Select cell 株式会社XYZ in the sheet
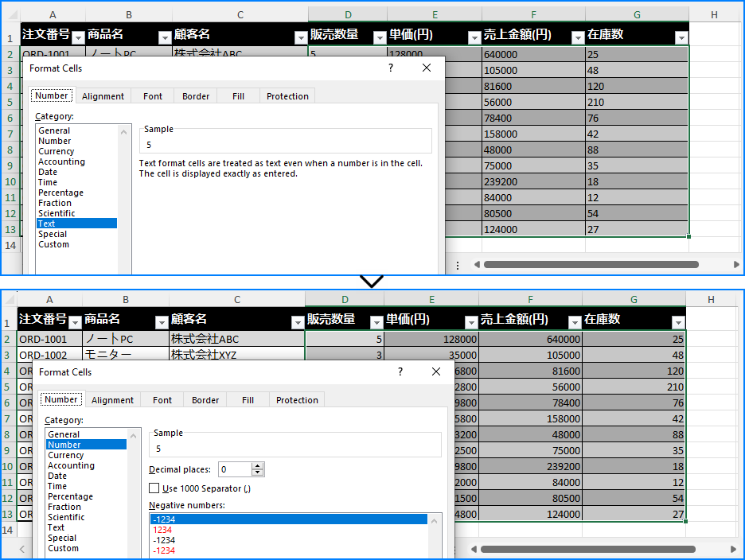This screenshot has height=560, width=745. pyautogui.click(x=236, y=355)
